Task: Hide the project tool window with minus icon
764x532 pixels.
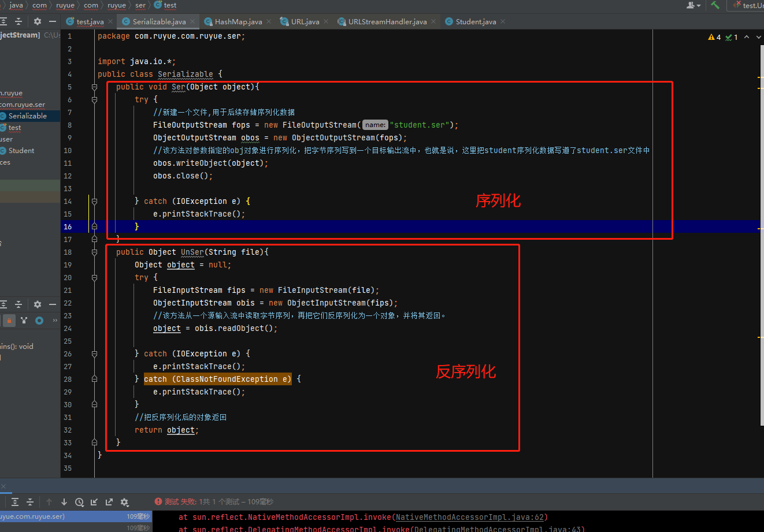Action: pos(53,21)
